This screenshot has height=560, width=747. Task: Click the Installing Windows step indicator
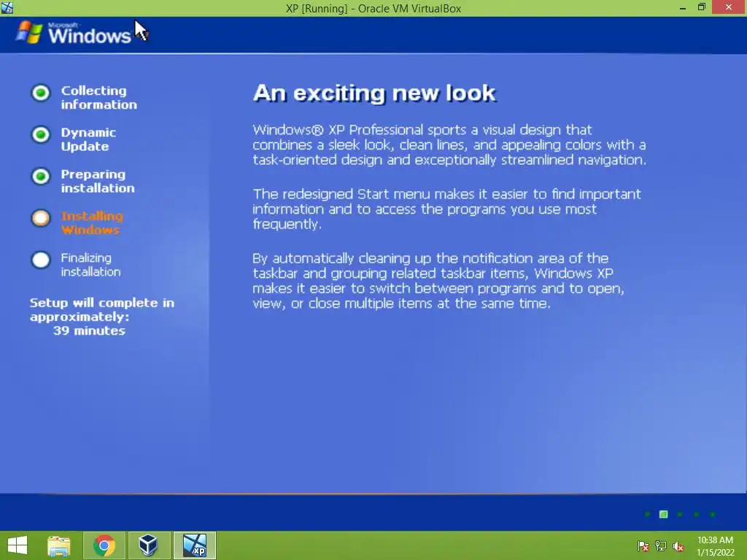click(41, 218)
